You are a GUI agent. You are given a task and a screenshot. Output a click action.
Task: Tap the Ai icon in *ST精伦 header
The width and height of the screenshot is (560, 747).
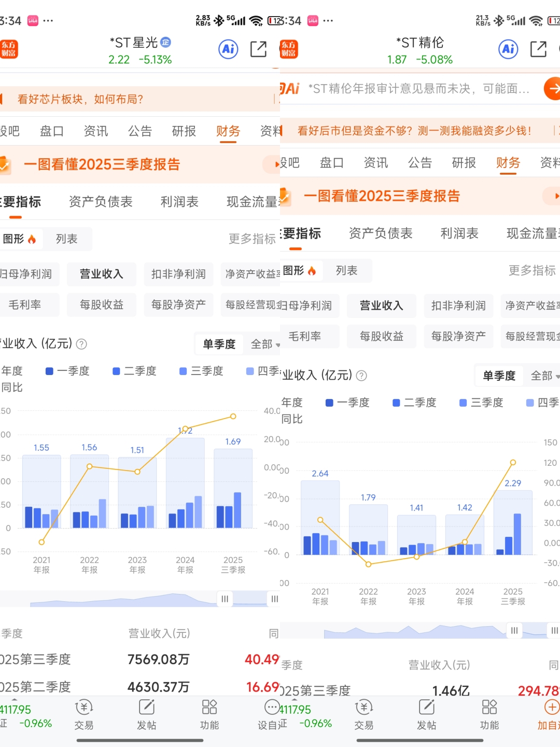[x=508, y=49]
